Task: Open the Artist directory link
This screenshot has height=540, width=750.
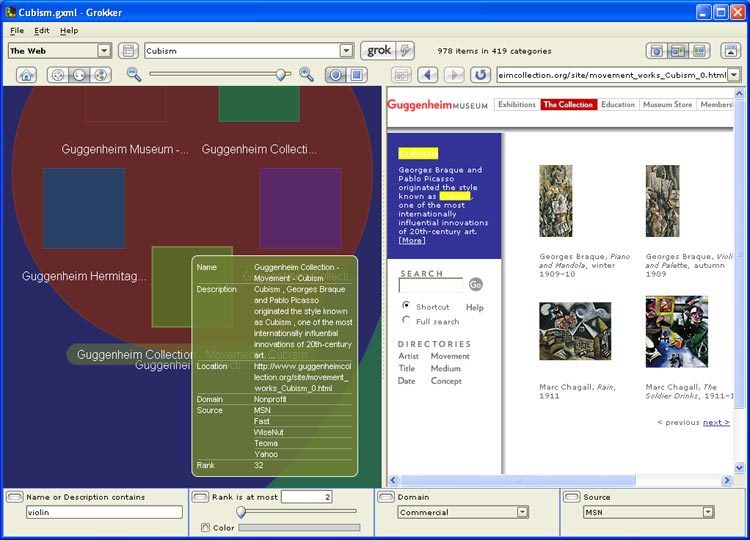Action: 408,356
